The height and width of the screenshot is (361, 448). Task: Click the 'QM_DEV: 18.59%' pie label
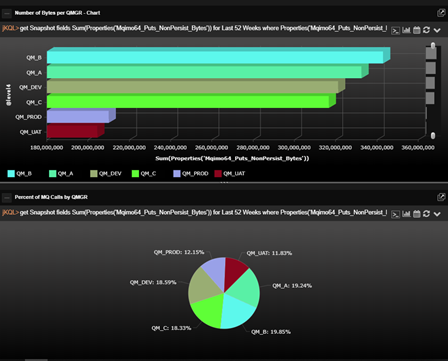[x=153, y=283]
